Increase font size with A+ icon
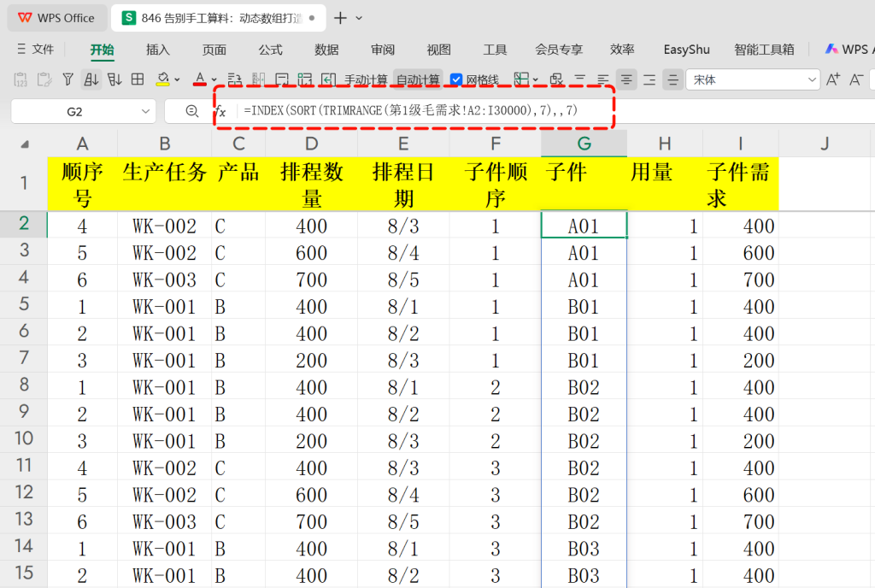This screenshot has width=875, height=588. coord(832,79)
